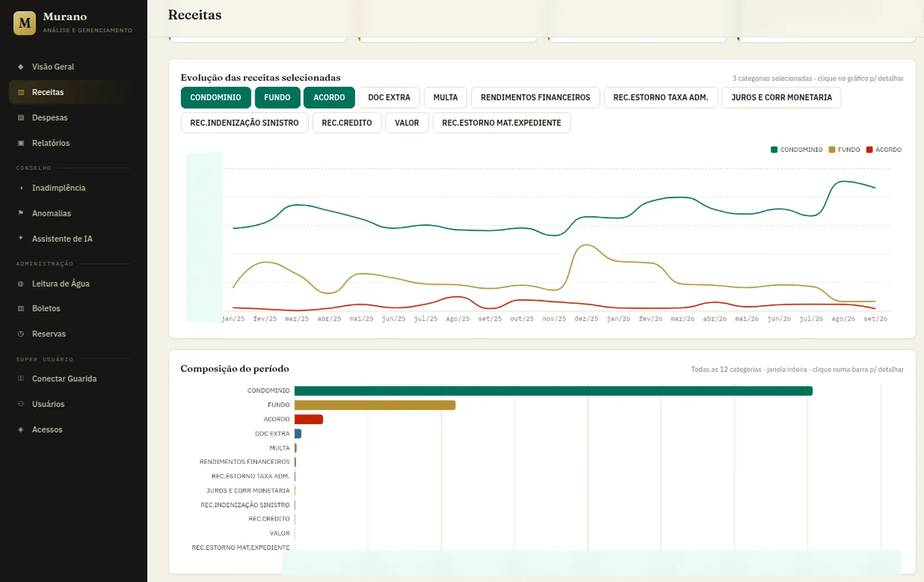This screenshot has height=582, width=924.
Task: Deselect the FUNDO category chip
Action: click(x=277, y=98)
